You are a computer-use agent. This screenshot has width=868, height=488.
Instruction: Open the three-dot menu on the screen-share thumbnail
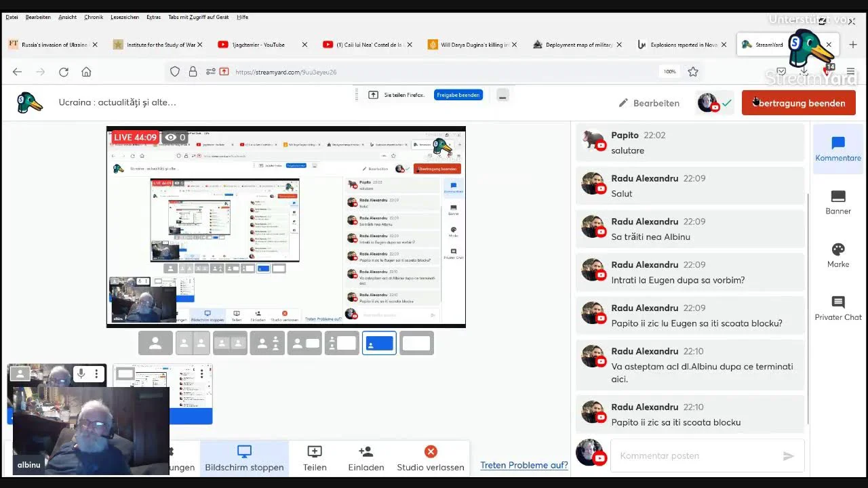pyautogui.click(x=201, y=373)
